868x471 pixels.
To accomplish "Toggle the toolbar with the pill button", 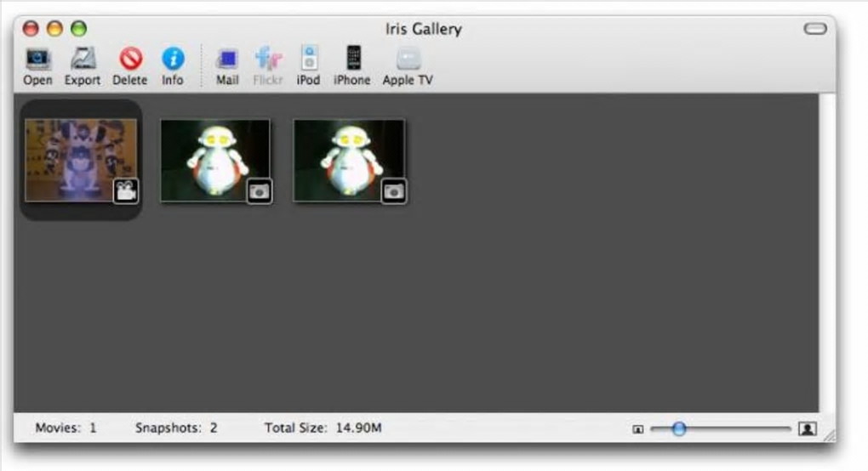I will tap(815, 29).
